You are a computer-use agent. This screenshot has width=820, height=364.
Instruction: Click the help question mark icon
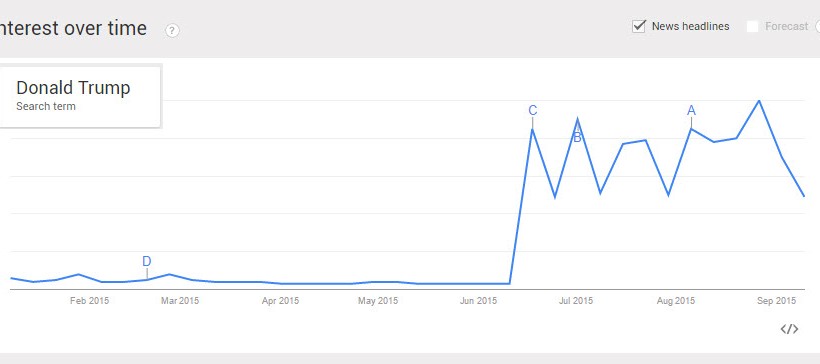tap(173, 31)
